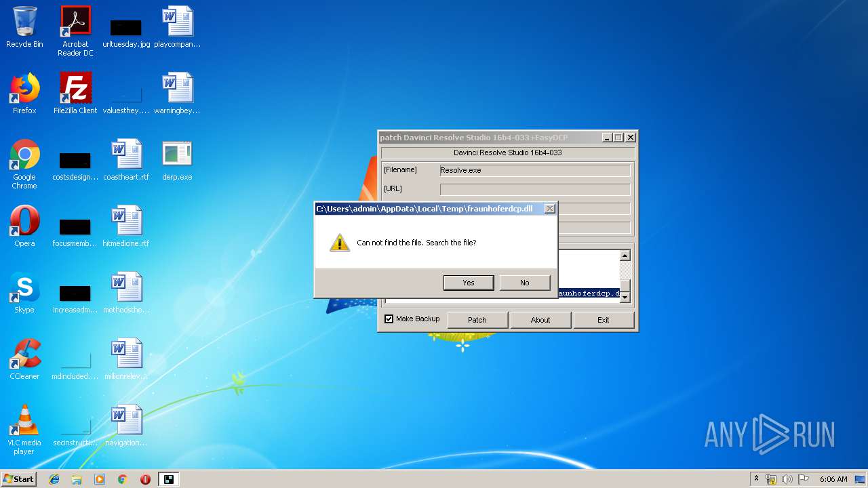Viewport: 868px width, 488px height.
Task: Open the volume speaker tray icon
Action: [x=787, y=479]
